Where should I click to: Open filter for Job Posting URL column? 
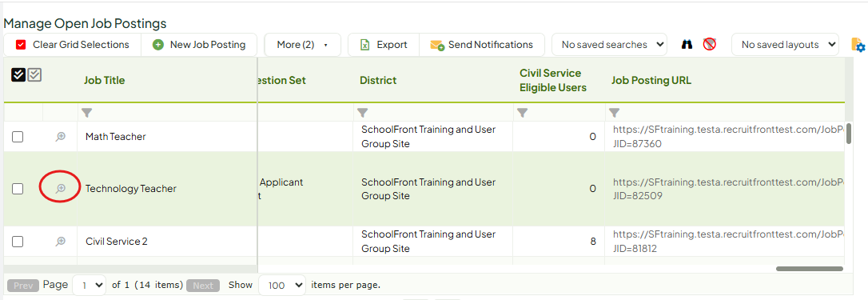point(614,113)
